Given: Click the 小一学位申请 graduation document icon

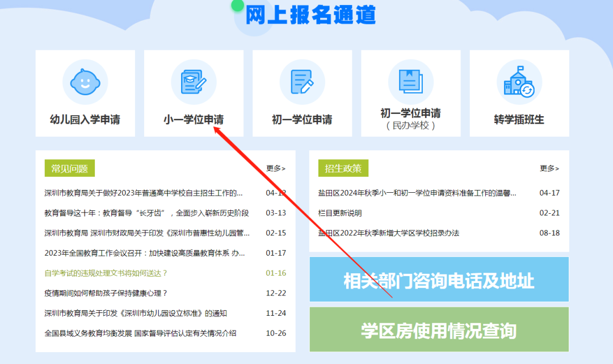Looking at the screenshot, I should tap(194, 82).
